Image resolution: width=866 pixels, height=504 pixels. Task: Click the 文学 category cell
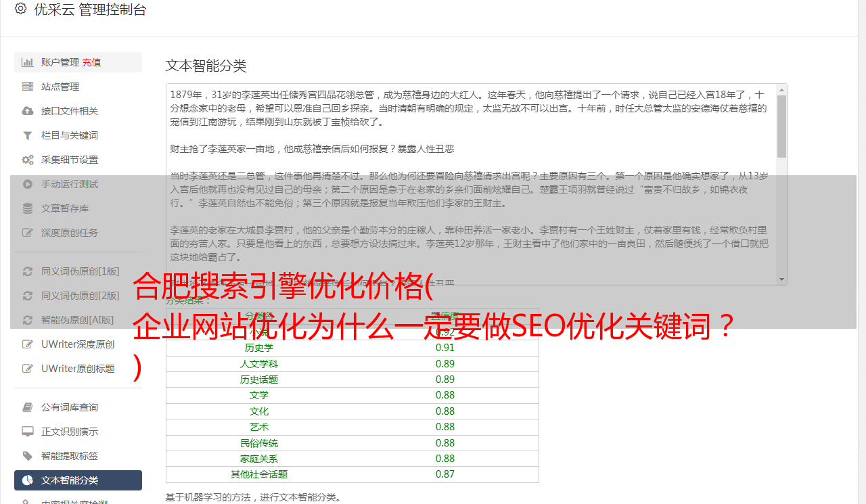(x=259, y=395)
